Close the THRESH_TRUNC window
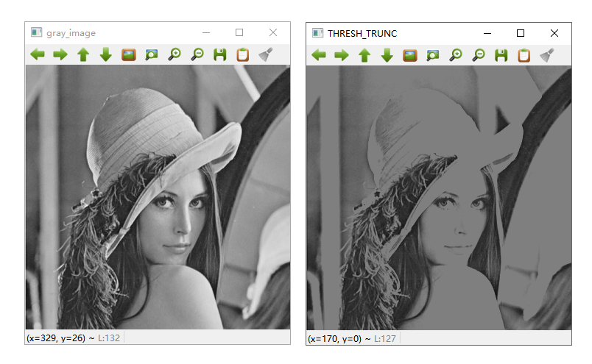 click(x=554, y=34)
